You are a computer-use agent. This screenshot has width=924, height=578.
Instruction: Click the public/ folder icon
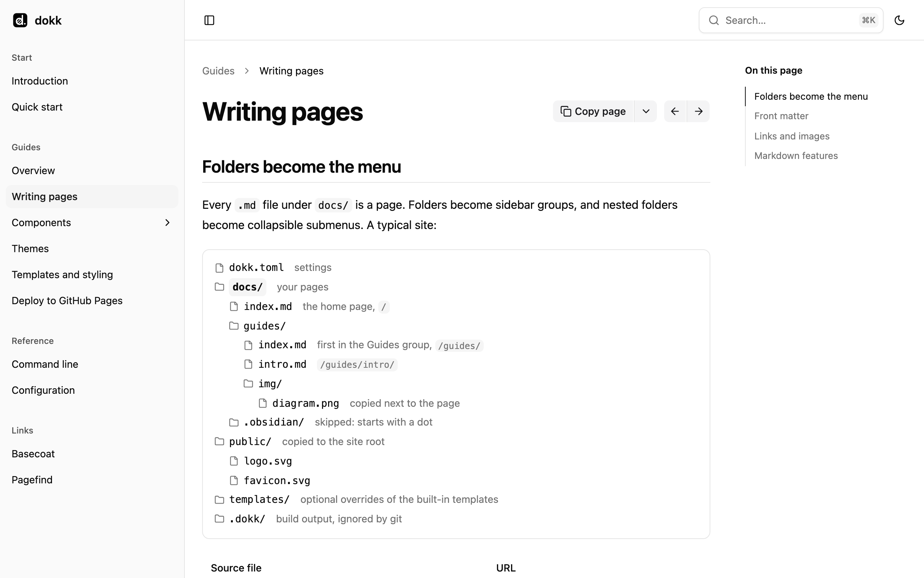(x=219, y=441)
